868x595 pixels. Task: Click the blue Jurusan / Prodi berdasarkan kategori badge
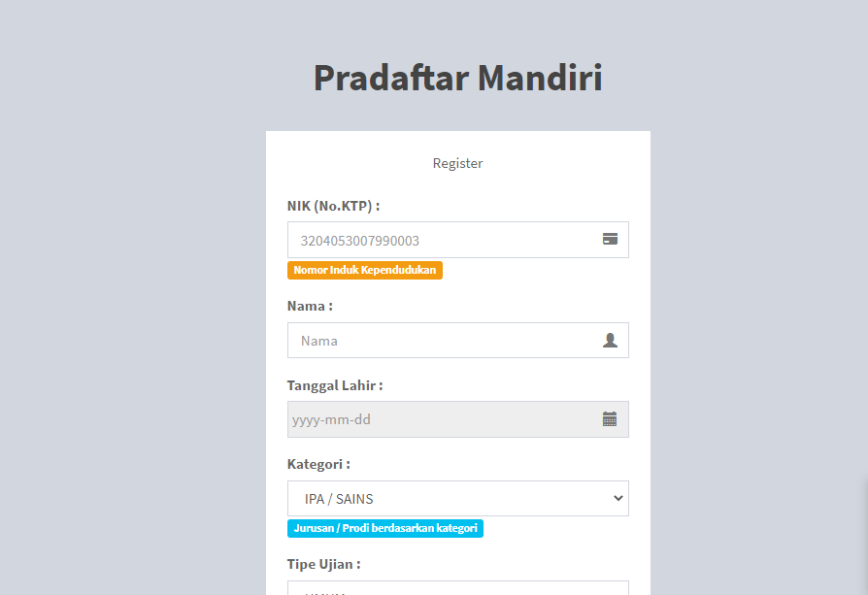[384, 528]
